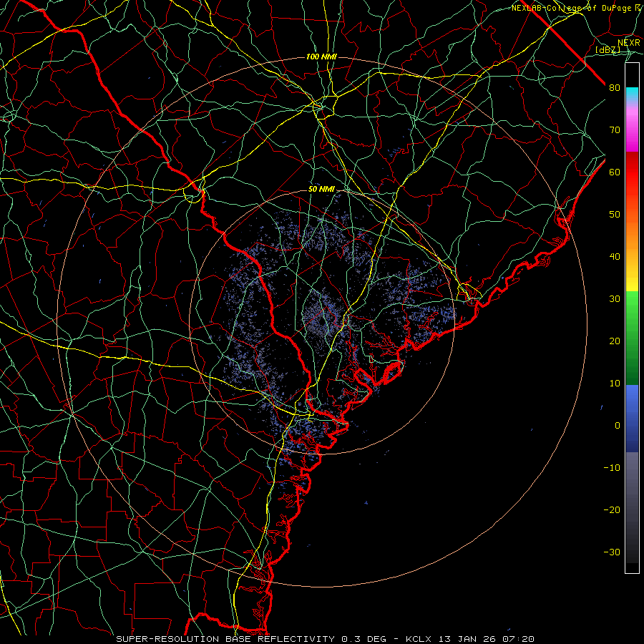644x644 pixels.
Task: Click the 'dBZ' units label
Action: [x=608, y=49]
